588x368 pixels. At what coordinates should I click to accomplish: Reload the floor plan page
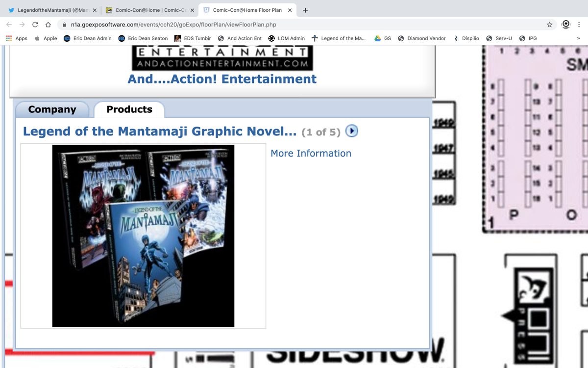[x=35, y=25]
